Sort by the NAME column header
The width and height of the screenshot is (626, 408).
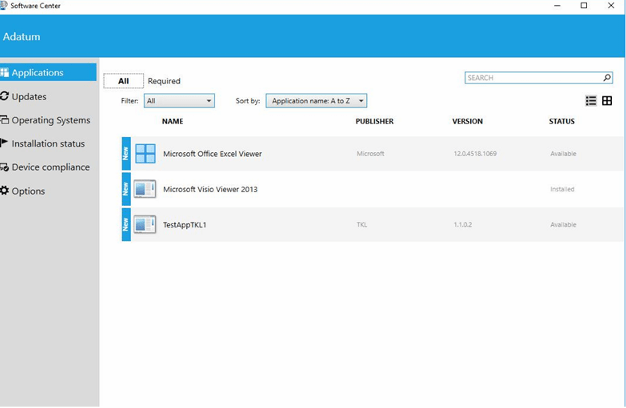click(x=172, y=122)
